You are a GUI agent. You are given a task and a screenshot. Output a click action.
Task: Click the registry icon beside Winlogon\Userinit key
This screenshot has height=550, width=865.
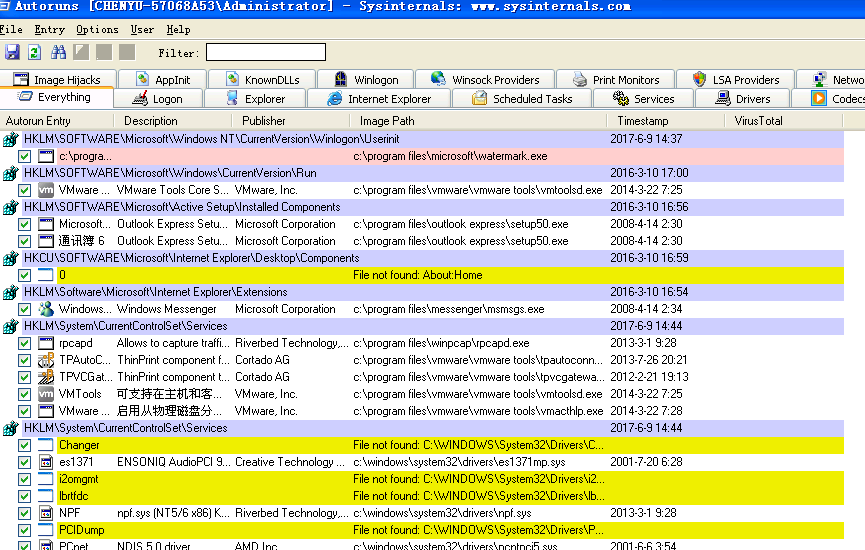(10, 139)
